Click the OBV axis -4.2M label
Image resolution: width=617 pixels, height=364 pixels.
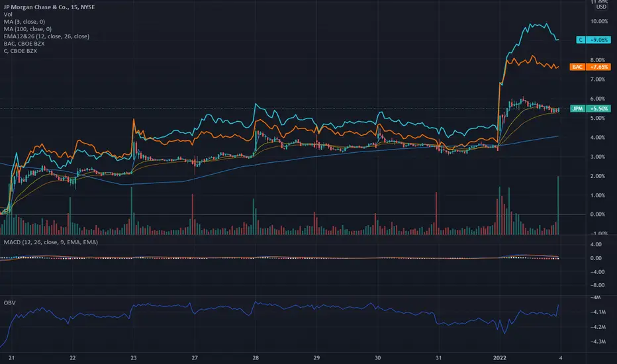pyautogui.click(x=597, y=327)
